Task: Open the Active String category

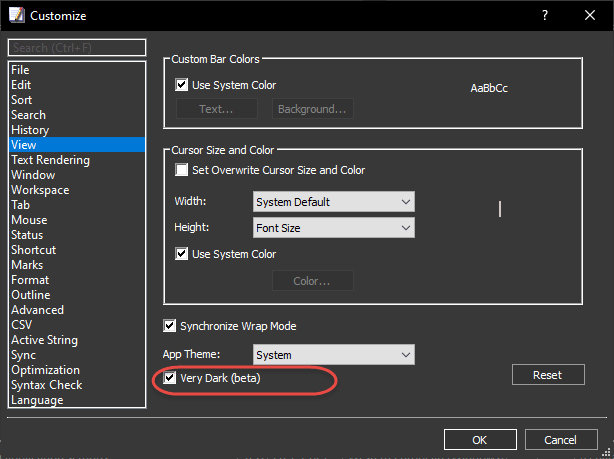Action: click(x=77, y=340)
